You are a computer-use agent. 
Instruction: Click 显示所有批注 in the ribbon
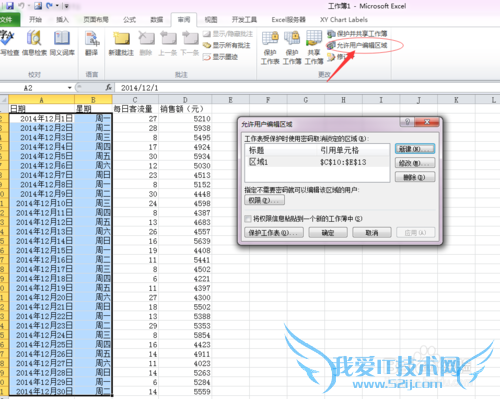(227, 45)
